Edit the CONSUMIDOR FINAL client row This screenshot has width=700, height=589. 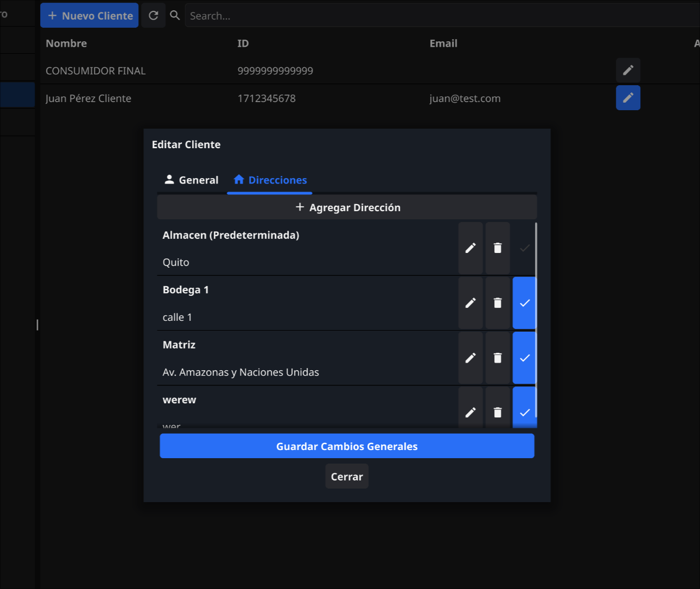click(628, 71)
